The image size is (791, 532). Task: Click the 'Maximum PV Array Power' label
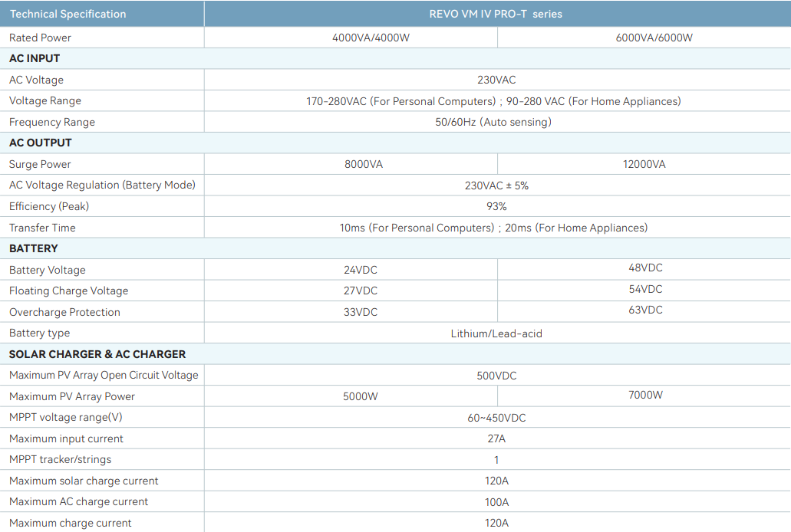71,397
